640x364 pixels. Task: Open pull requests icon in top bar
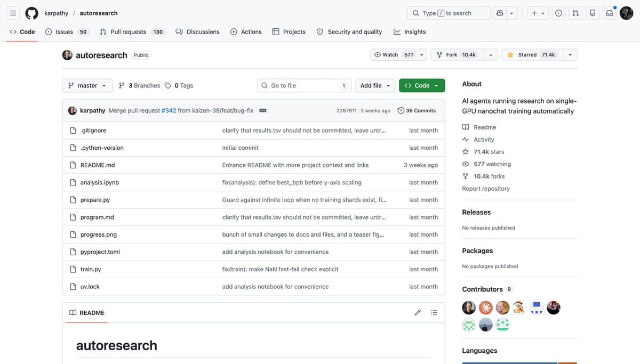pos(575,13)
